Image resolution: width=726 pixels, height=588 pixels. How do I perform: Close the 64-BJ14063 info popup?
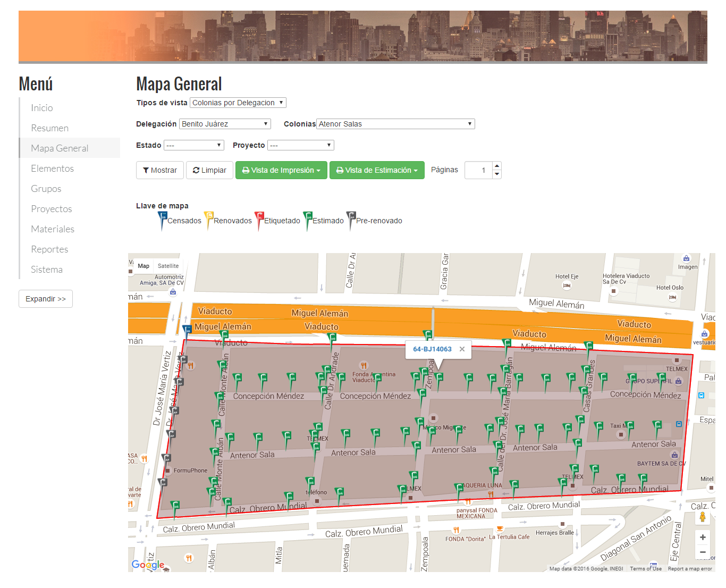point(462,349)
